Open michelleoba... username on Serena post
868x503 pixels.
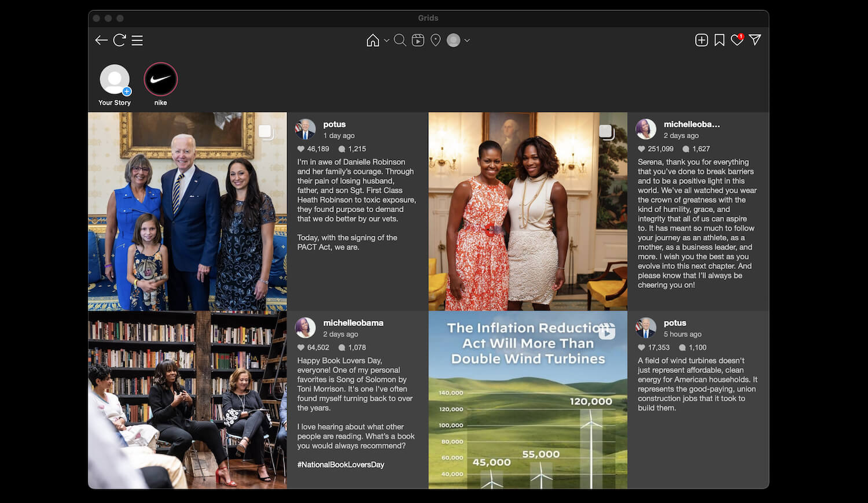click(x=692, y=124)
